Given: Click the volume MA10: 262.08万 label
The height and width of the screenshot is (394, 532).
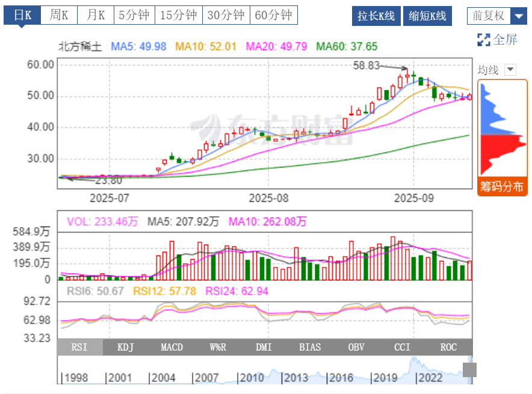Looking at the screenshot, I should [x=267, y=222].
